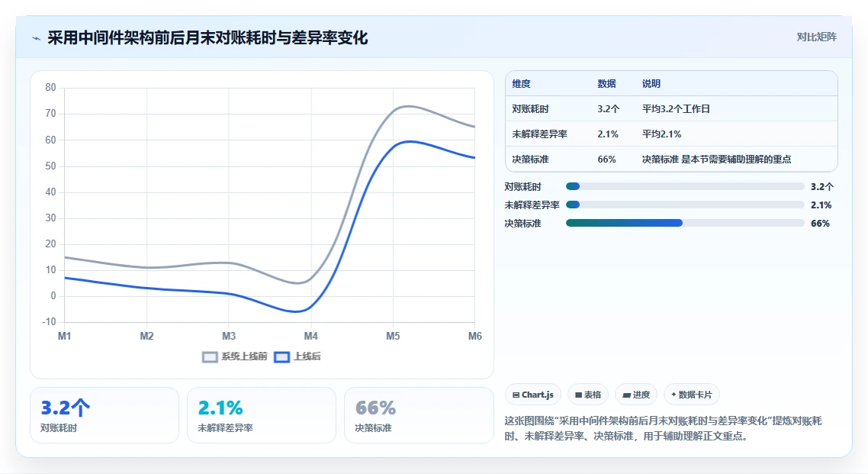868x474 pixels.
Task: Toggle the 系统上线前 legend swatch
Action: tap(210, 357)
